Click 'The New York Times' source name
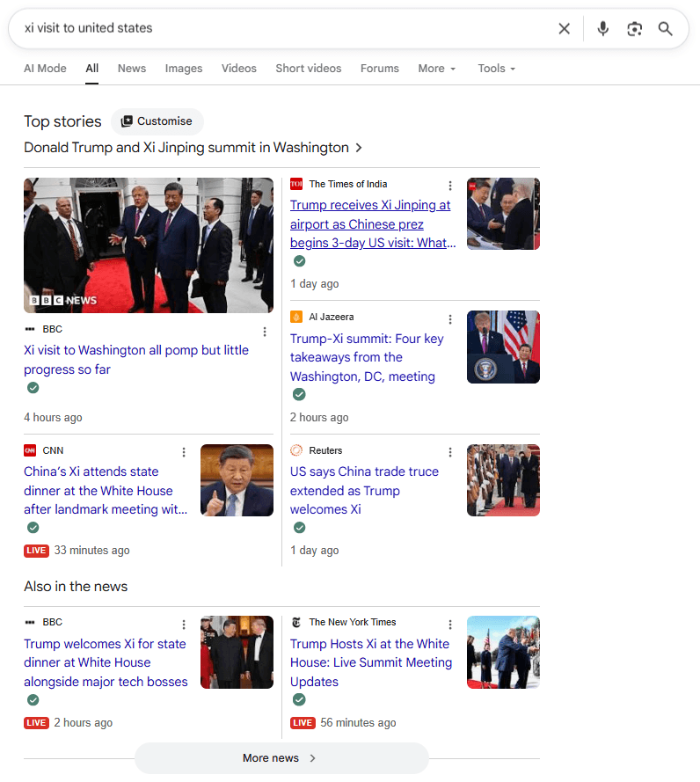This screenshot has width=700, height=782. pos(353,622)
